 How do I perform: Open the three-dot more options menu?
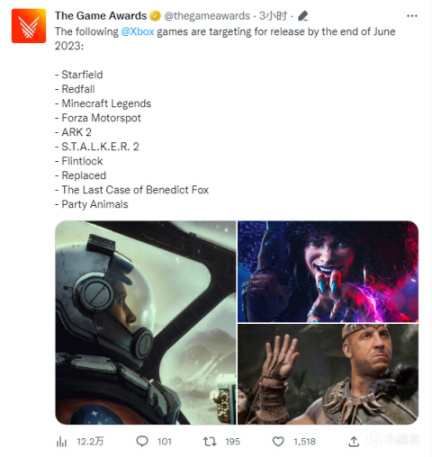(412, 16)
